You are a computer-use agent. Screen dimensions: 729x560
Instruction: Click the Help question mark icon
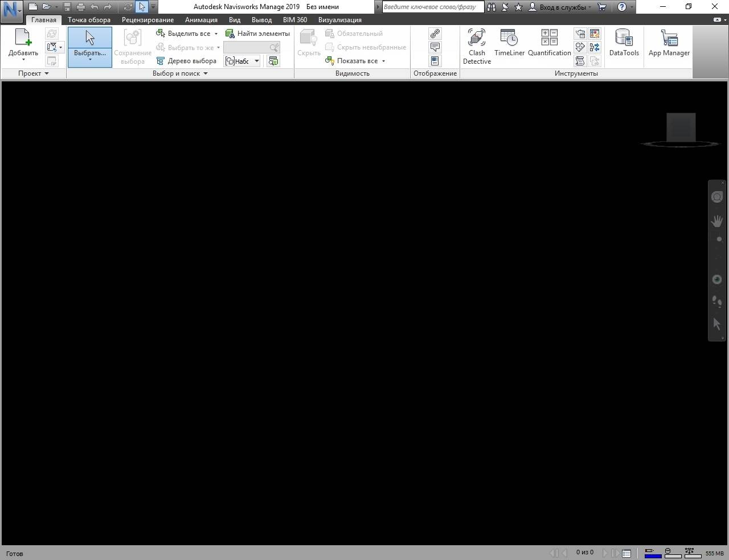pos(622,7)
